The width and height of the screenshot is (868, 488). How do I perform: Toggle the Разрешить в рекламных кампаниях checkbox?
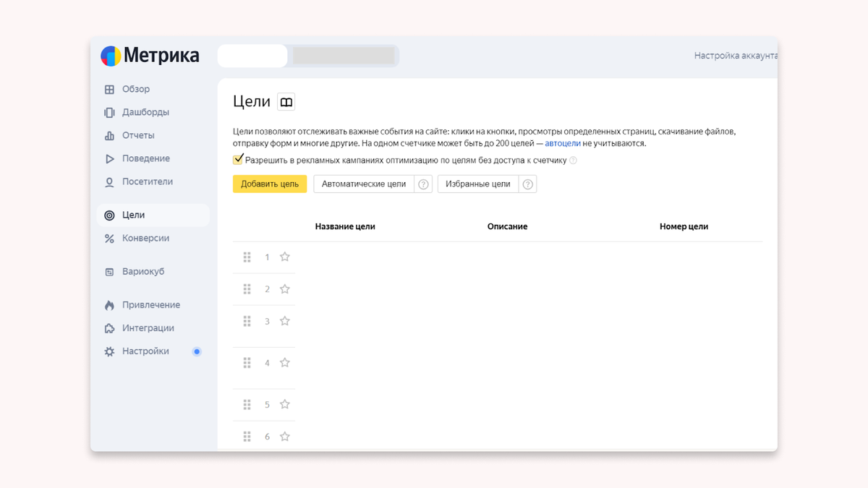tap(238, 160)
